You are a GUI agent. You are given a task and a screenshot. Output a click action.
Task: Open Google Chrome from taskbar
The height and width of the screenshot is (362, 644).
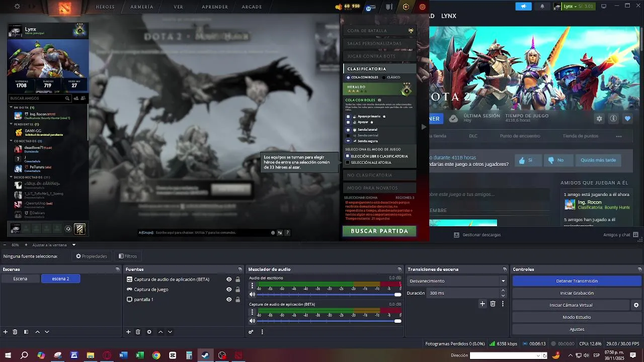[x=156, y=355]
